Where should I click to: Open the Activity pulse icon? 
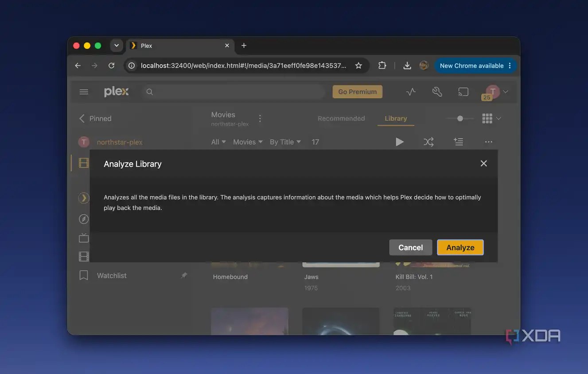tap(411, 92)
